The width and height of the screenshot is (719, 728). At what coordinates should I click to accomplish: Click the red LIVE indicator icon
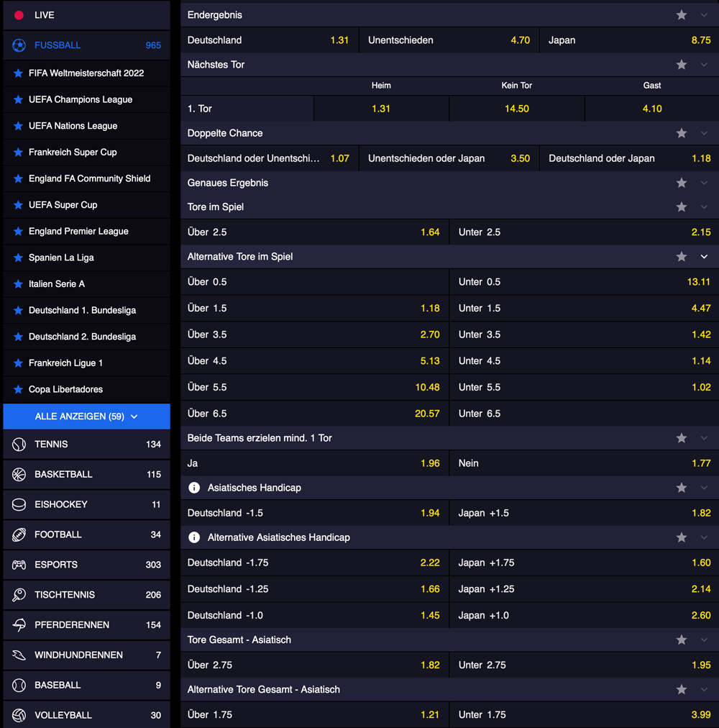pos(19,15)
